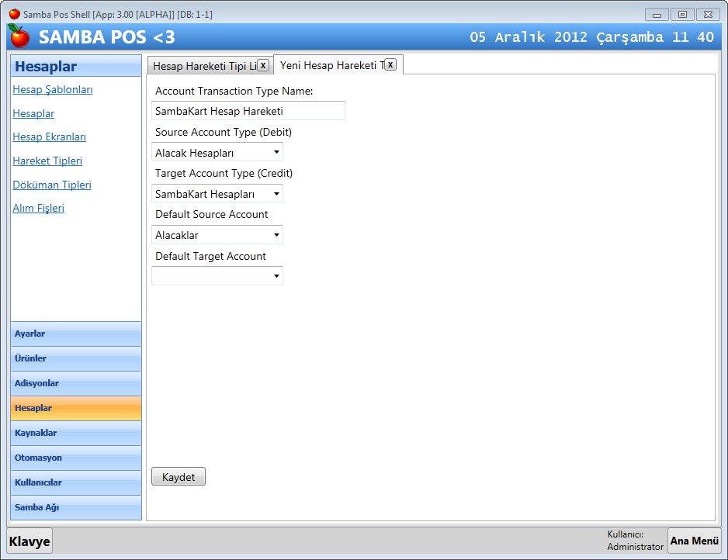Open Default Source Account dropdown

[217, 235]
